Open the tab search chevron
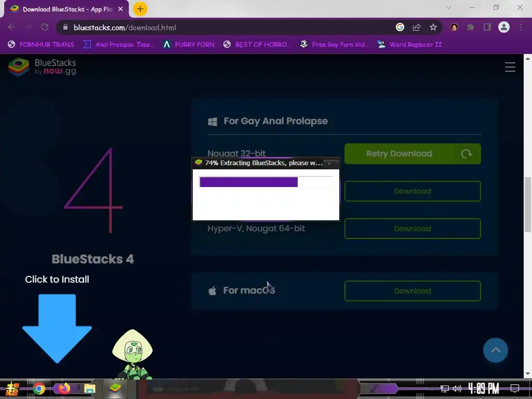This screenshot has width=532, height=399. coord(448,7)
